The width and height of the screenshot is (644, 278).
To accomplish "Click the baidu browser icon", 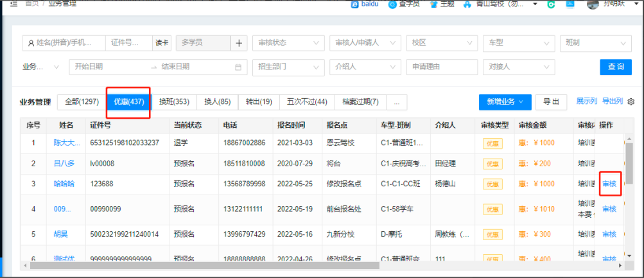I will pyautogui.click(x=355, y=4).
